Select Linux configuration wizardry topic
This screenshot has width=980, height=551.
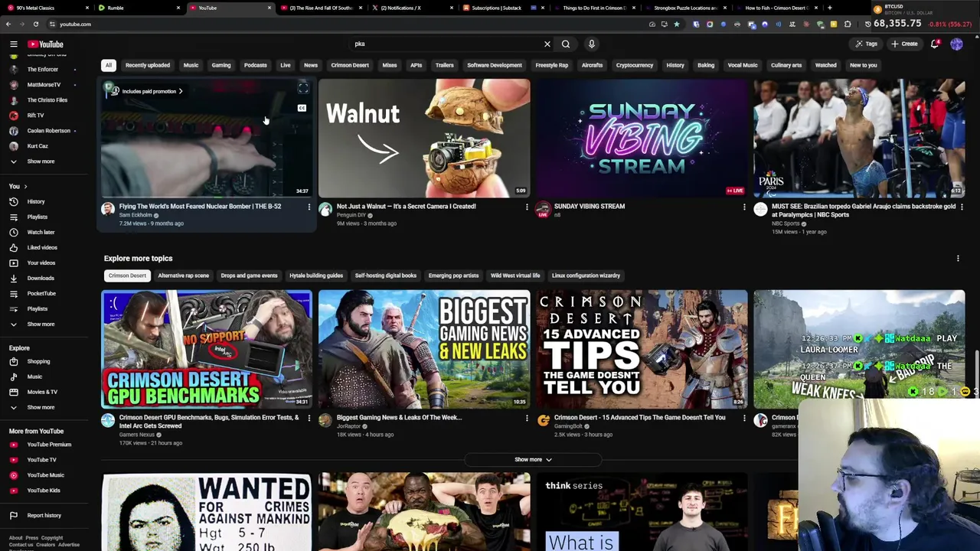(586, 275)
